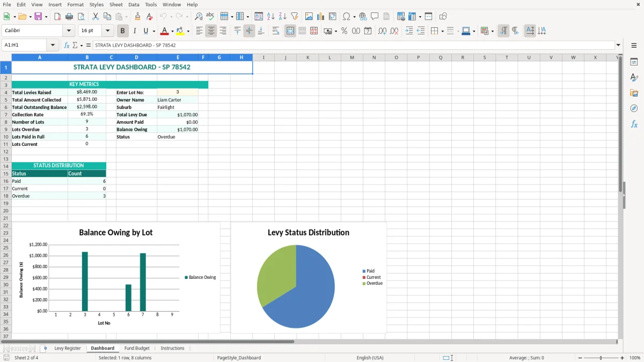Open the Styles menu

pos(97,4)
